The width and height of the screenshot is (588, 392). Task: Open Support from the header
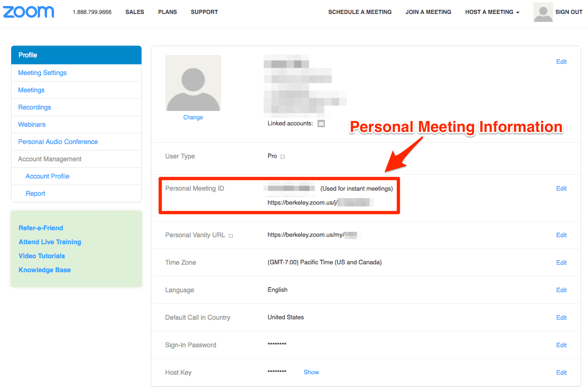[204, 12]
